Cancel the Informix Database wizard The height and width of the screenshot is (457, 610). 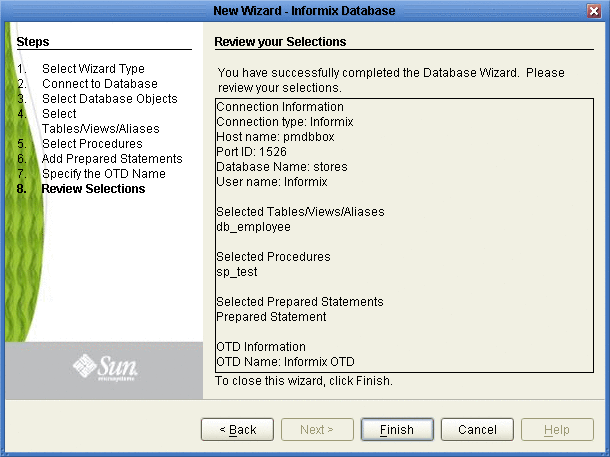477,429
